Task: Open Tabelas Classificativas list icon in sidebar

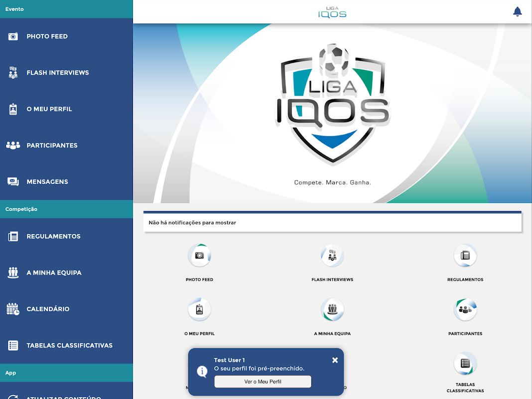Action: pyautogui.click(x=13, y=345)
